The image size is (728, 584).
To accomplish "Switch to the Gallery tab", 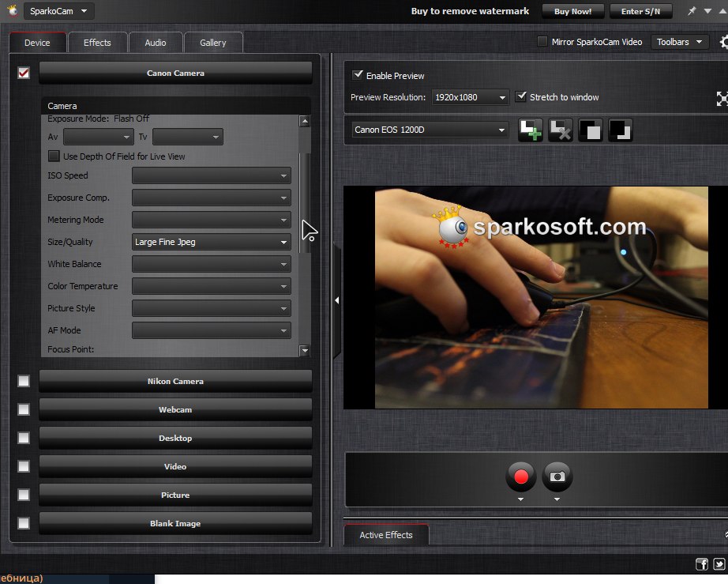I will (212, 43).
